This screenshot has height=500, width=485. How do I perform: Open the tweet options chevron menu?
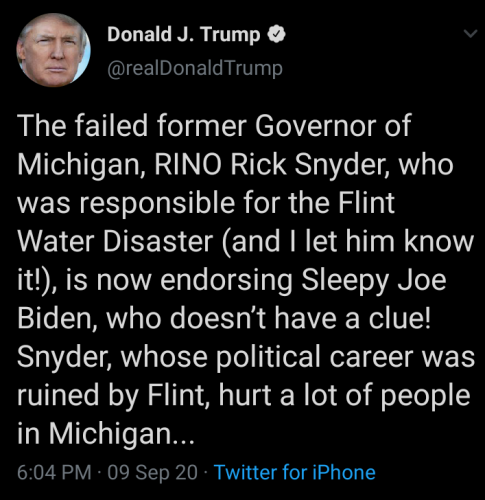coord(470,34)
